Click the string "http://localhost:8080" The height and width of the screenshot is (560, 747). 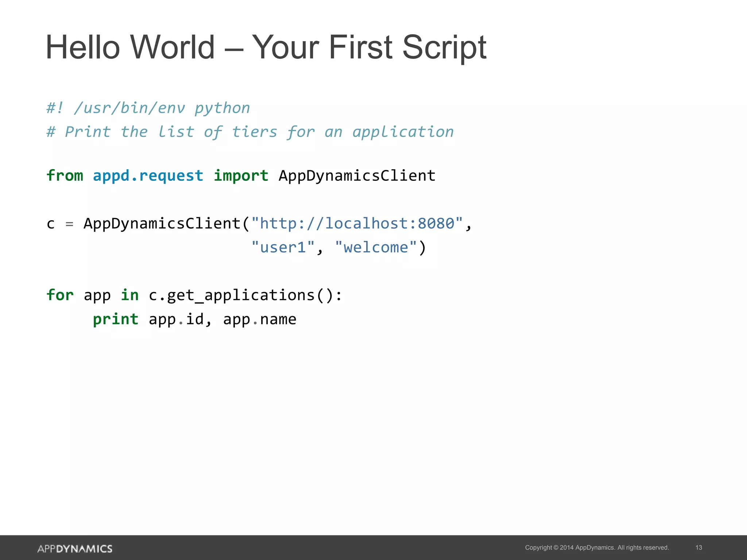coord(357,223)
